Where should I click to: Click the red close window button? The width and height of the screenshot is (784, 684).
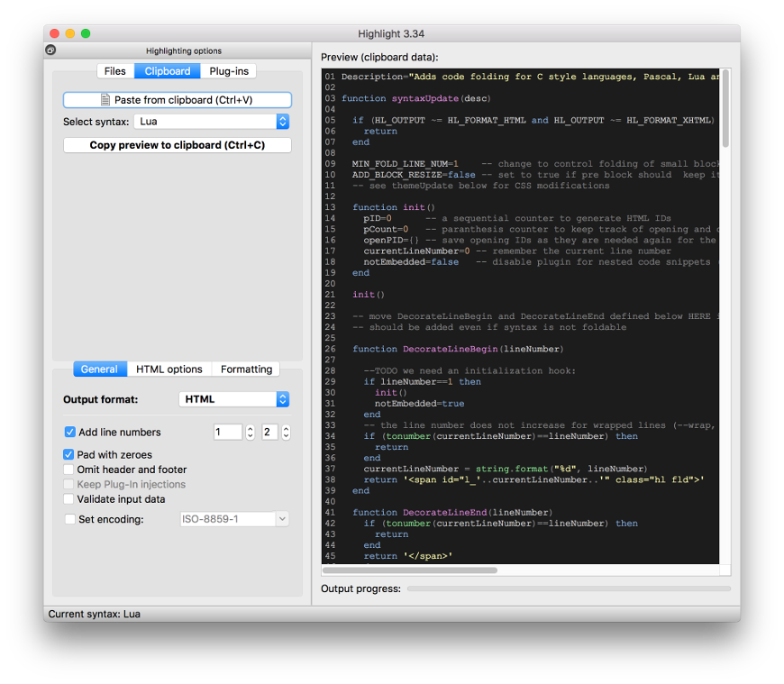(x=54, y=33)
